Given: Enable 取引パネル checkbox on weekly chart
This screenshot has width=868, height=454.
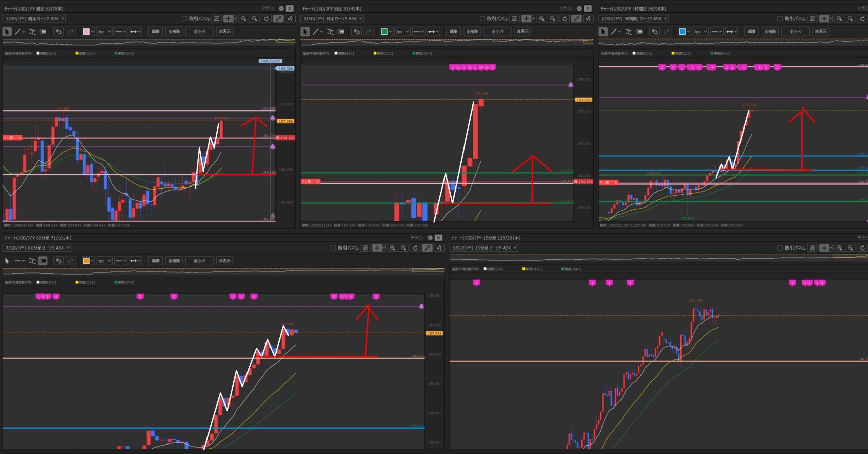Looking at the screenshot, I should coord(184,19).
